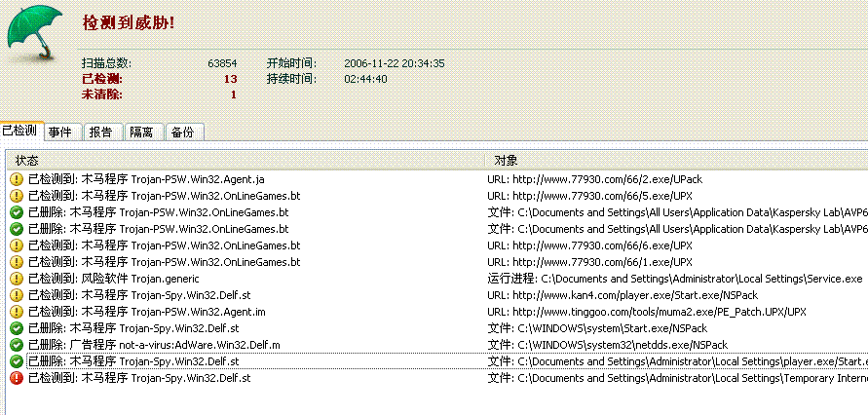868x415 pixels.
Task: Click green check icon beside AdWare.Win32.Delf.m
Action: (x=17, y=345)
